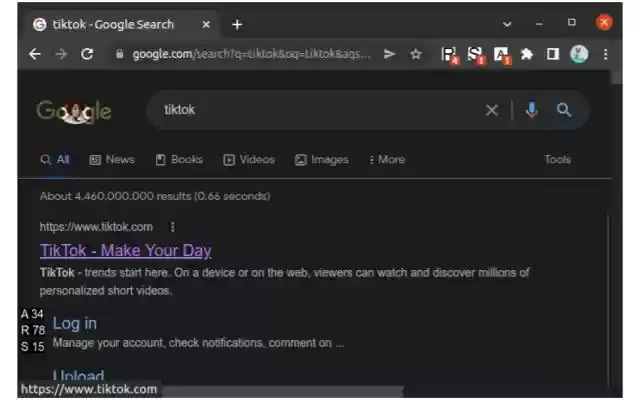Submit search with the magnifier icon
640x400 pixels.
tap(564, 110)
